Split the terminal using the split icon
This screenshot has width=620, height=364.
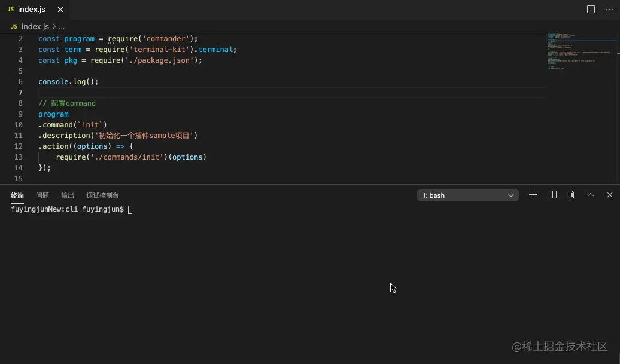552,194
